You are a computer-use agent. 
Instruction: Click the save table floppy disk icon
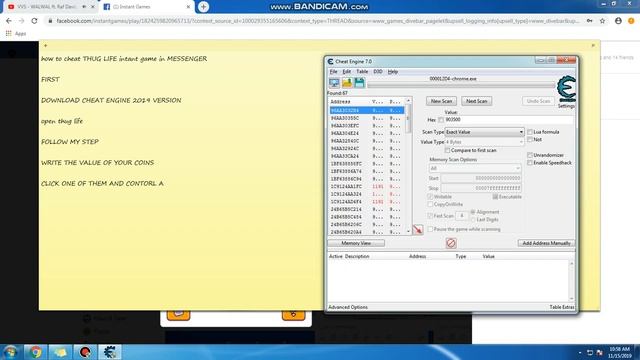359,83
